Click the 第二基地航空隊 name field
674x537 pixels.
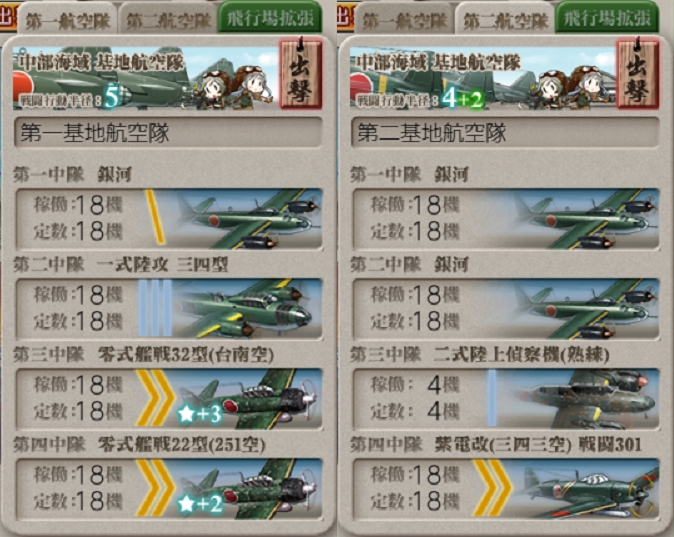point(506,132)
